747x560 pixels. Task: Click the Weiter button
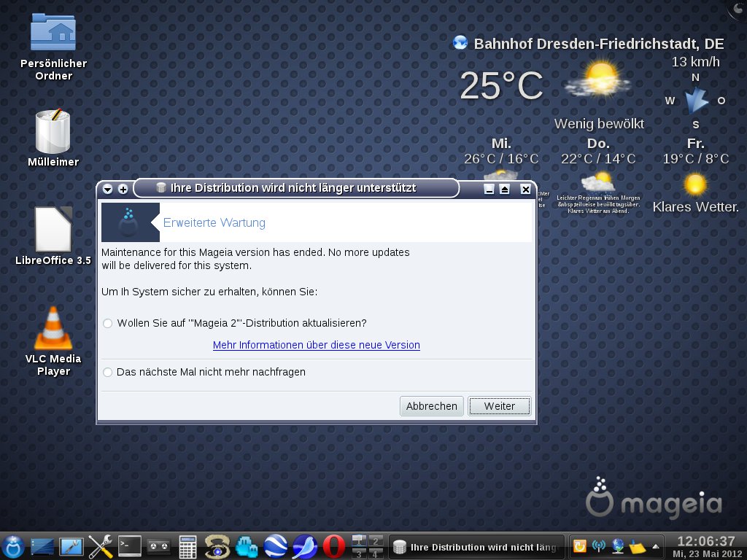pyautogui.click(x=499, y=406)
